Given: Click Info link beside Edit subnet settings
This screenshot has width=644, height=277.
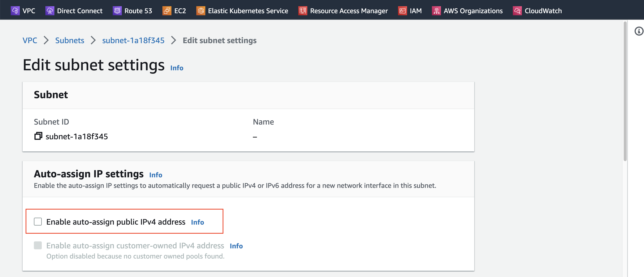Looking at the screenshot, I should (177, 68).
